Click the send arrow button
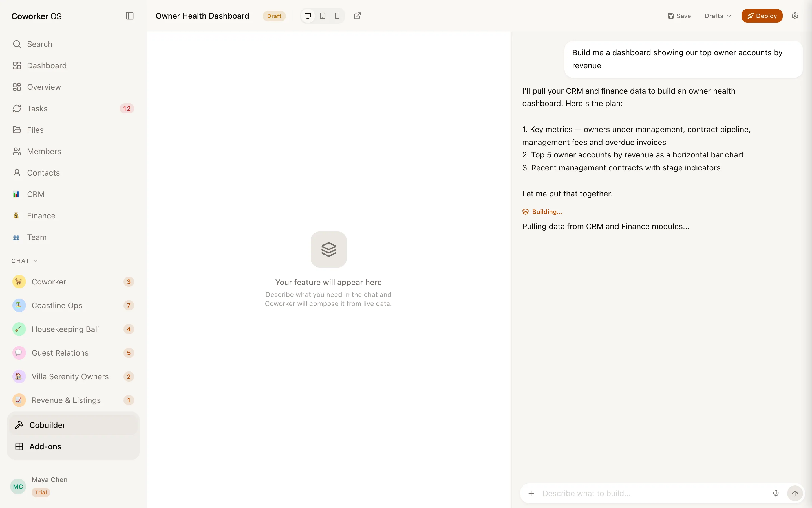 (x=795, y=493)
